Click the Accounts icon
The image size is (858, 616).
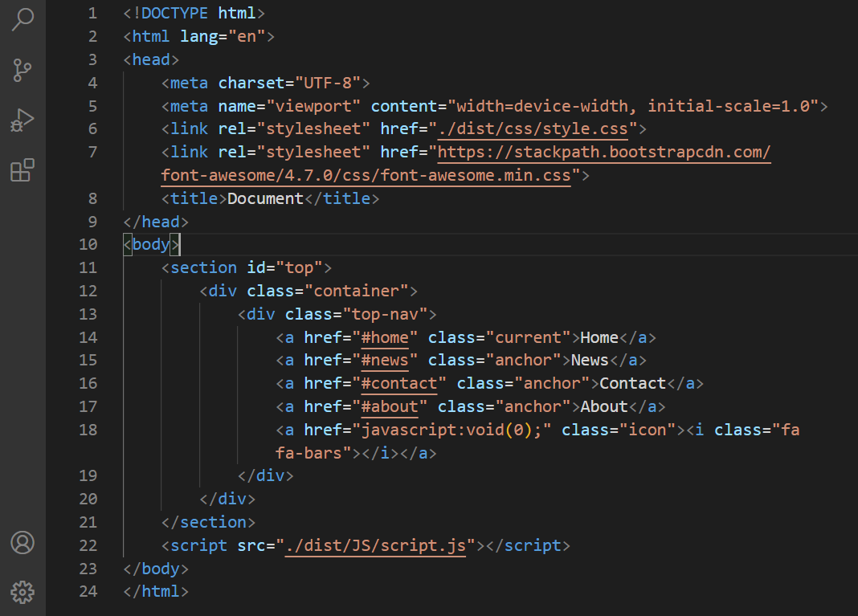22,544
